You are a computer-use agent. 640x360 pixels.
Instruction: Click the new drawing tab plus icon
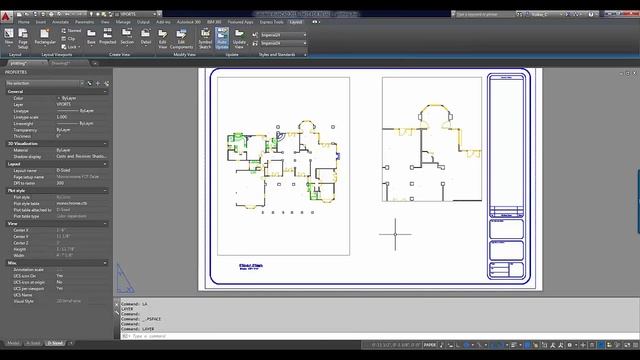click(95, 63)
